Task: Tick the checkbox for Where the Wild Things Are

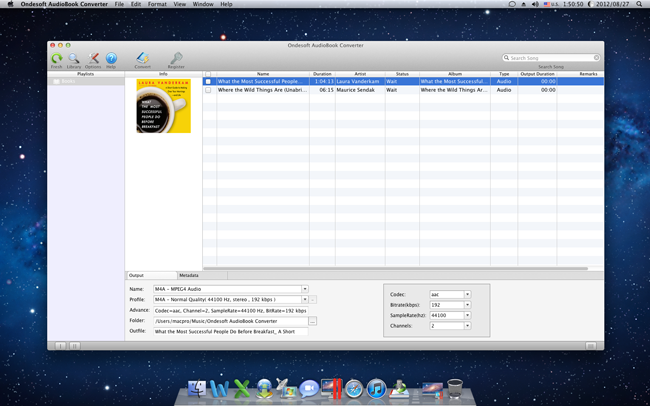Action: point(208,90)
